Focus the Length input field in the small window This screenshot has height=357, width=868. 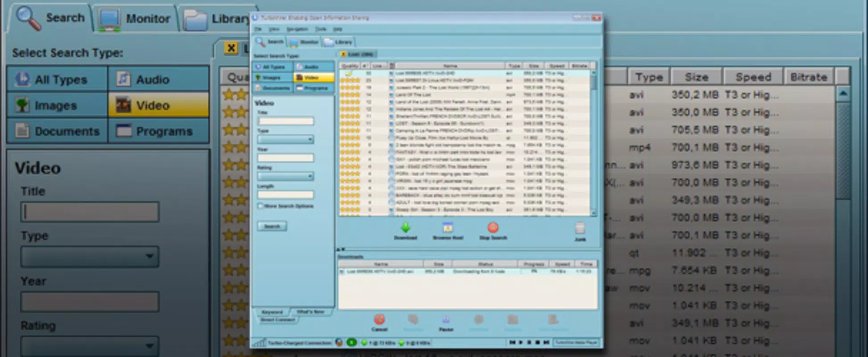(285, 195)
